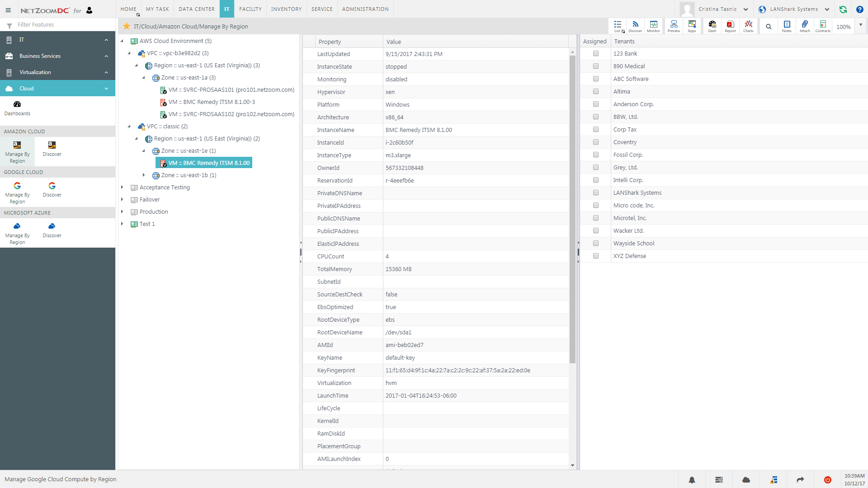Expand the Zone us-east-1b node
Image resolution: width=868 pixels, height=488 pixels.
click(144, 175)
